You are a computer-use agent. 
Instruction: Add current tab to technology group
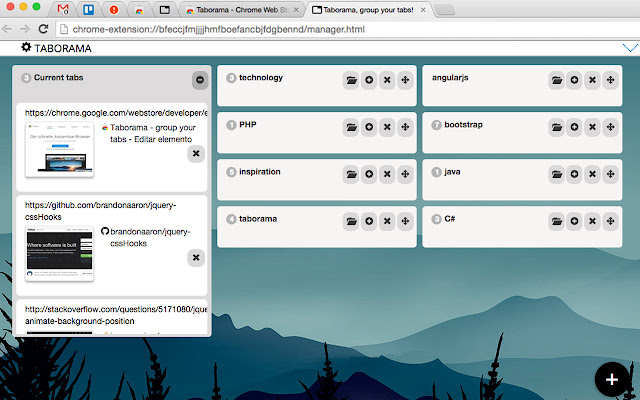coord(369,80)
